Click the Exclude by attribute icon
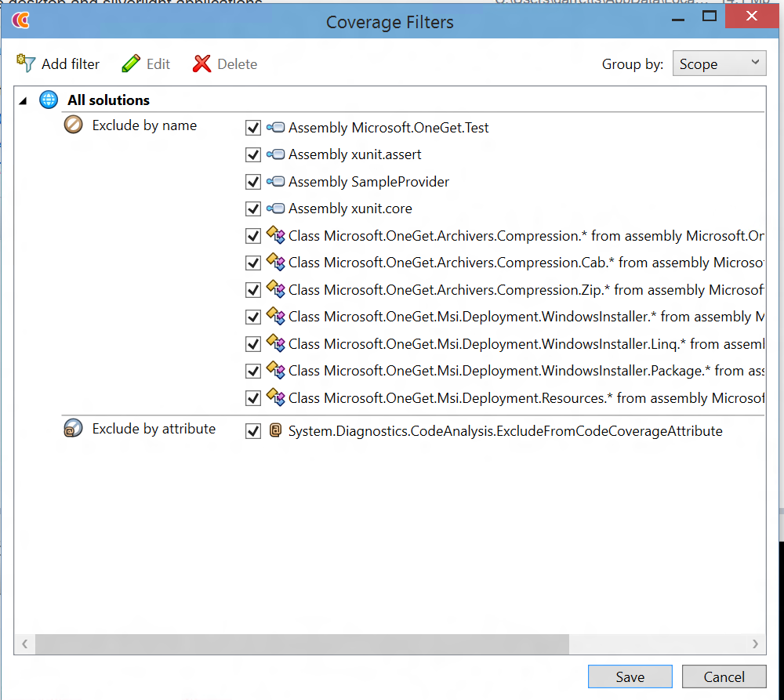 point(73,428)
